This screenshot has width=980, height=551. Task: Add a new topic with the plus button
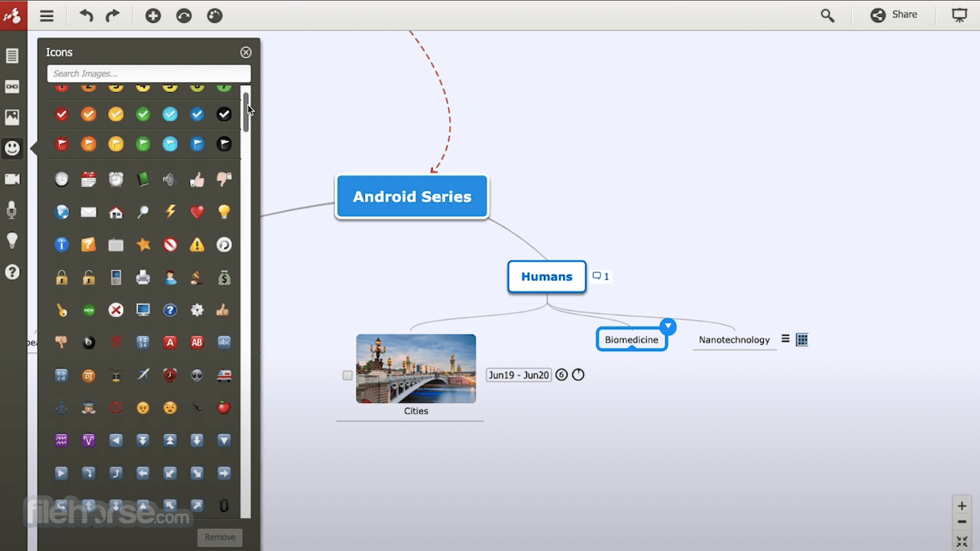click(x=153, y=15)
